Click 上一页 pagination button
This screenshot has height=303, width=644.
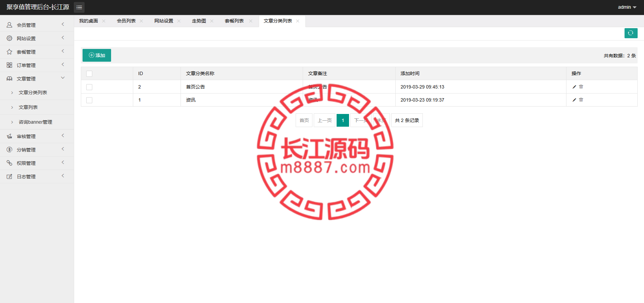[x=325, y=120]
